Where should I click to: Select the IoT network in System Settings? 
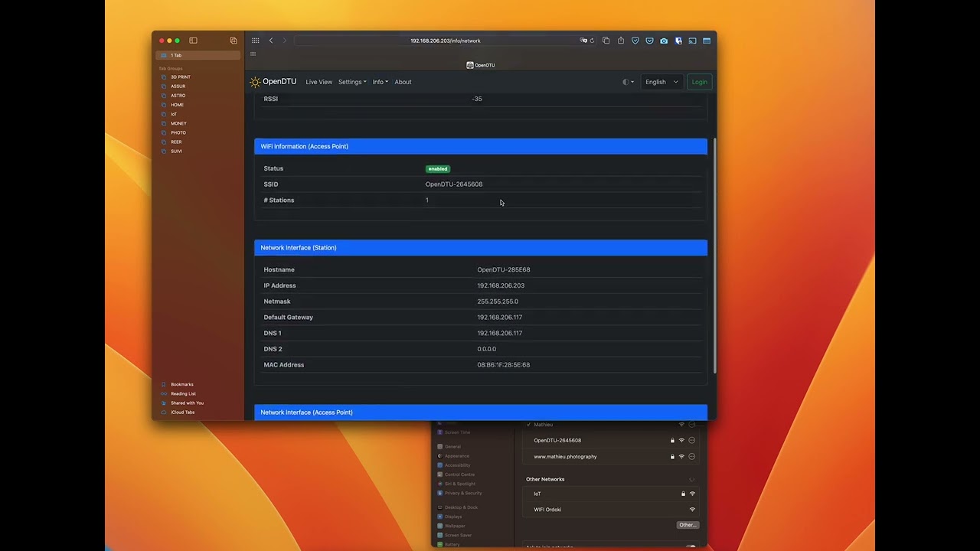tap(610, 494)
